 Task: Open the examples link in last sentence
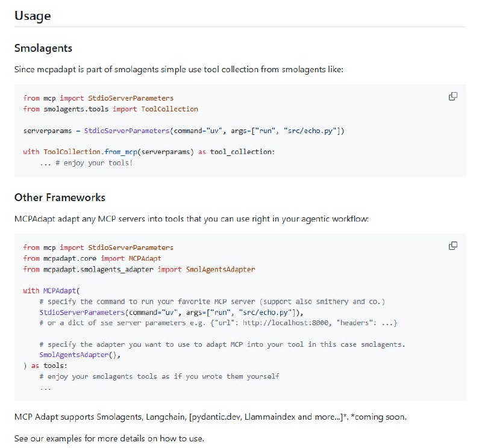tap(66, 438)
